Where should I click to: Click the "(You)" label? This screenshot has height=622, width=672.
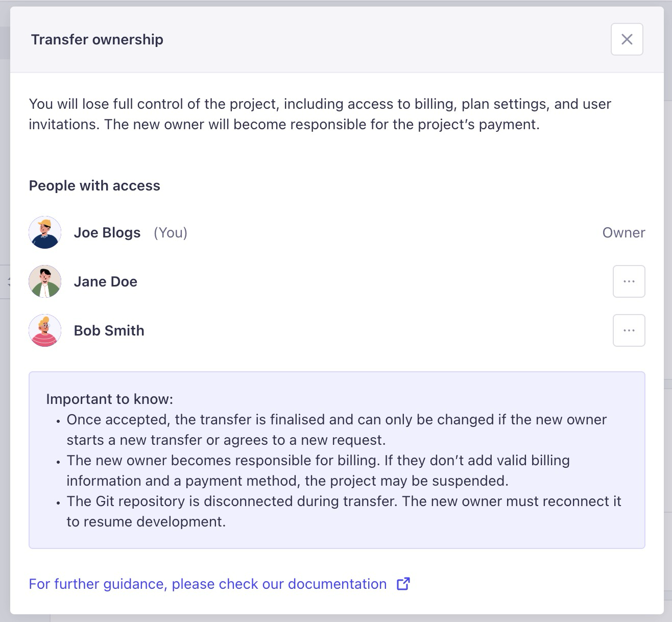coord(171,232)
